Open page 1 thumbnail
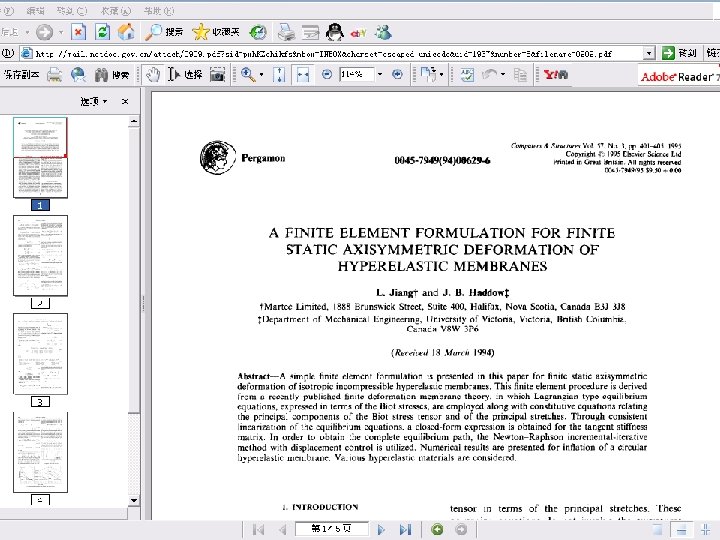 [x=40, y=158]
